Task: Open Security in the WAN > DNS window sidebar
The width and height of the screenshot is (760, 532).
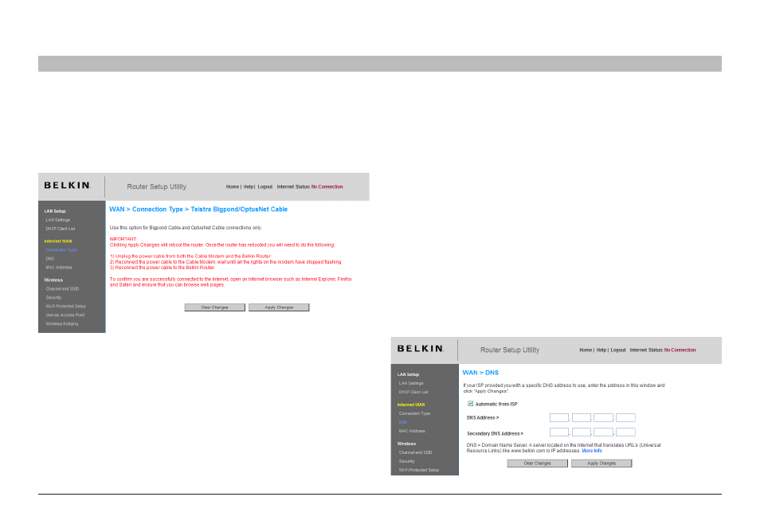Action: (x=406, y=461)
